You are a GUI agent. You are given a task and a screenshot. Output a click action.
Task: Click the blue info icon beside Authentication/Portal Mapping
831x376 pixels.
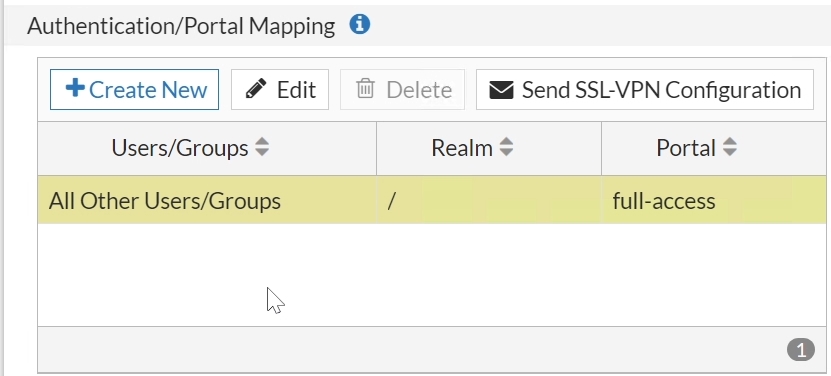tap(359, 24)
